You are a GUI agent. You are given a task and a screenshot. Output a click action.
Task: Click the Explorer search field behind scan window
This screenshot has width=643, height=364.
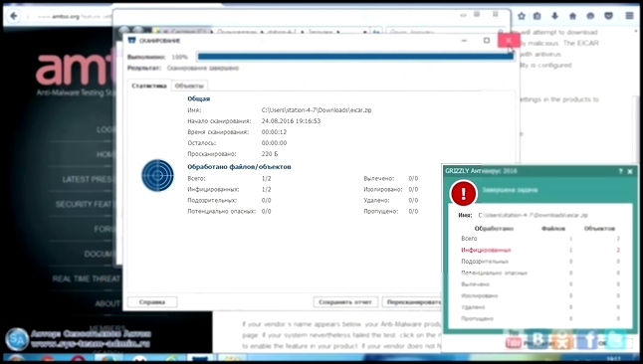(445, 32)
